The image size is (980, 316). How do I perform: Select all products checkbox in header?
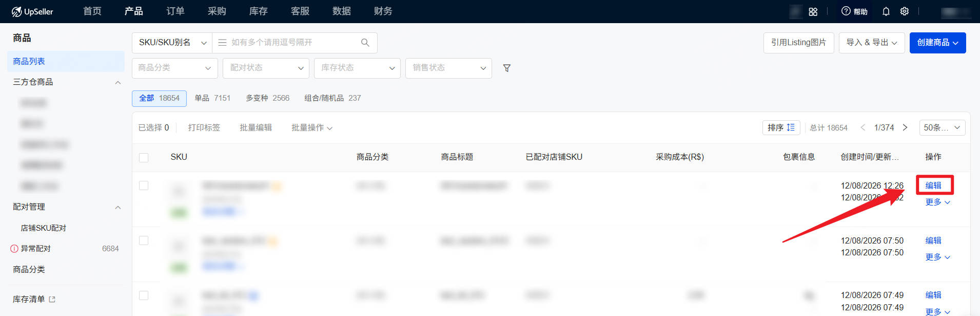pyautogui.click(x=144, y=158)
